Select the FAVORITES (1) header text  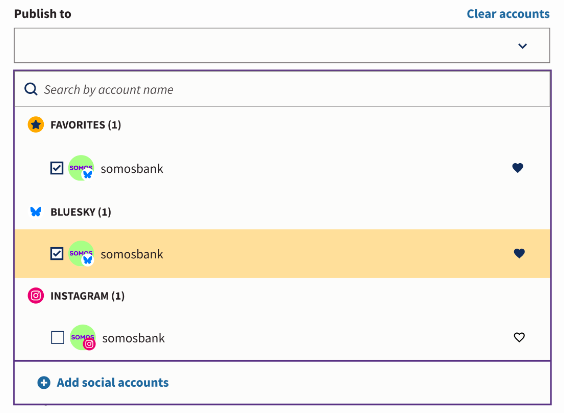[x=86, y=125]
